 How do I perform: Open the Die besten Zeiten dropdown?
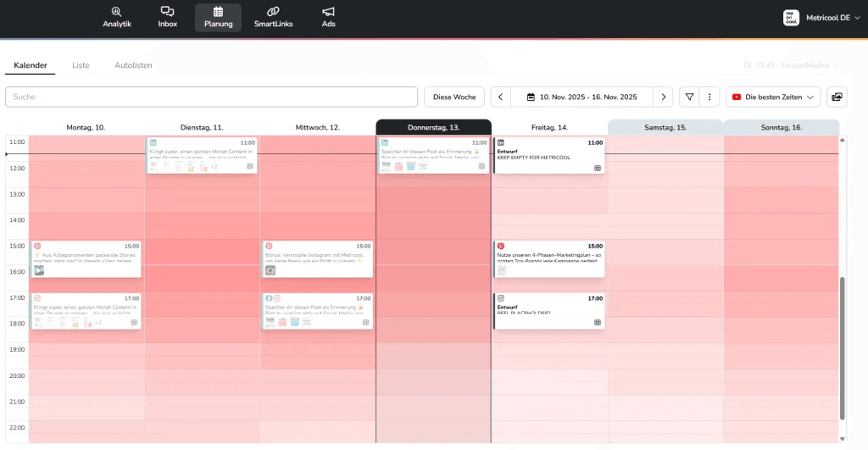coord(773,97)
